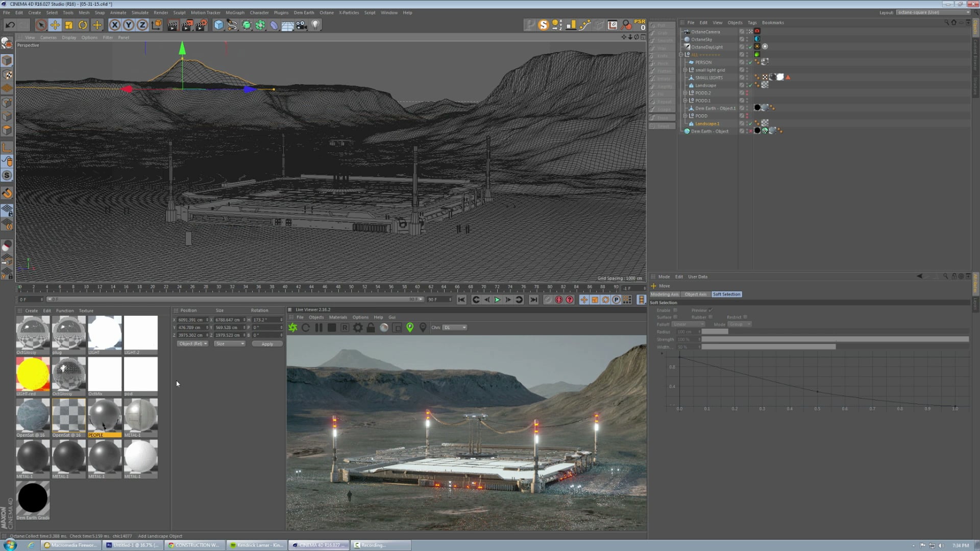Screen dimensions: 980x551
Task: Toggle the Preview checkbox
Action: (710, 310)
